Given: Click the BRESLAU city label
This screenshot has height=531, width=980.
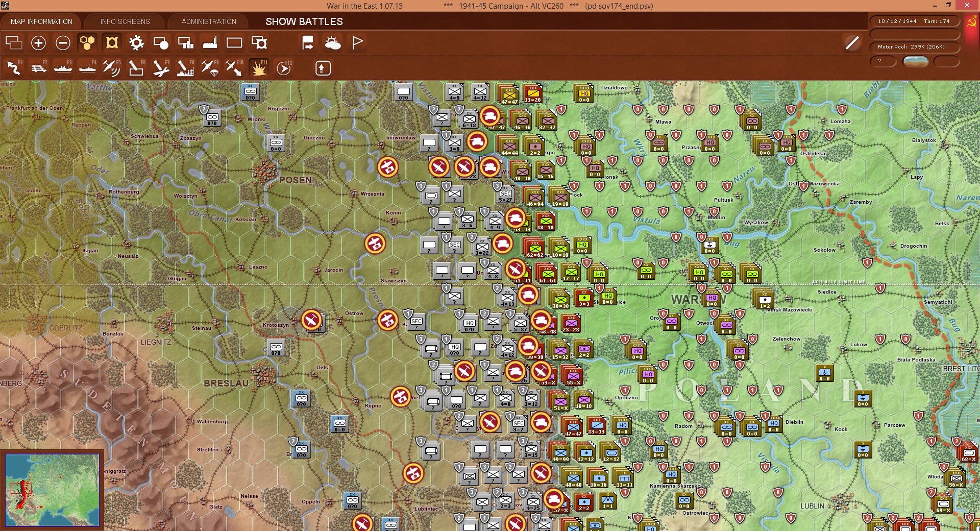Looking at the screenshot, I should point(226,383).
